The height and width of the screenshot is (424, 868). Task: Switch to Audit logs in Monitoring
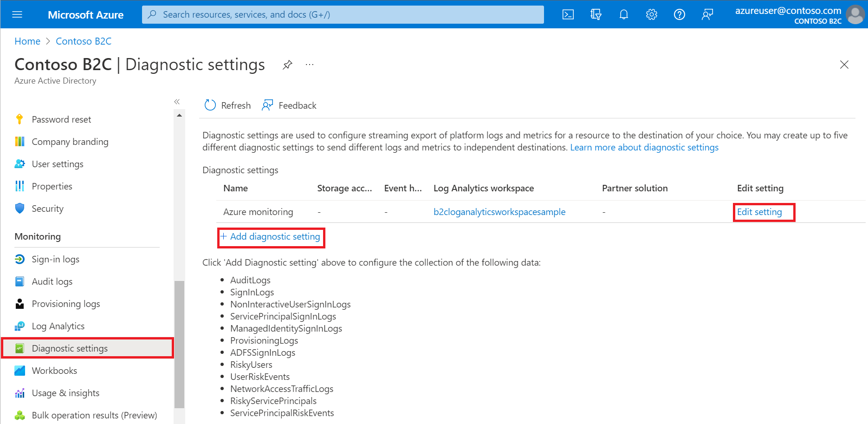pos(52,281)
